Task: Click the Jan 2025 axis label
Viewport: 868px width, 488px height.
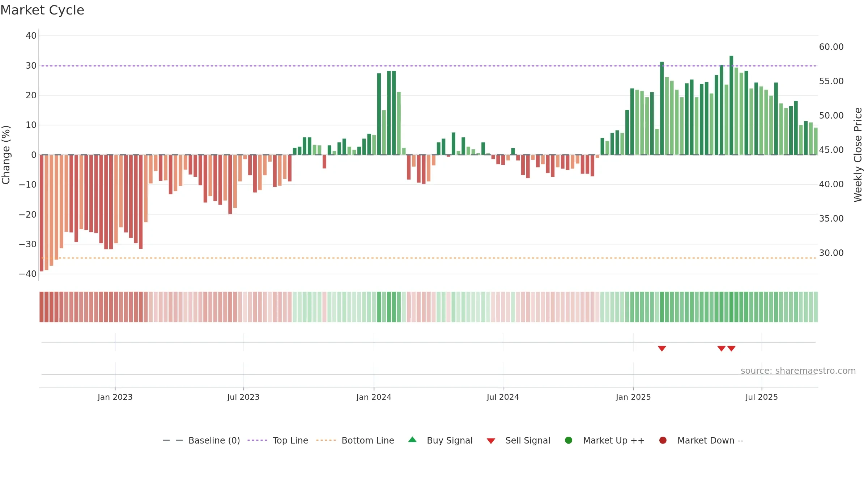Action: [x=633, y=397]
